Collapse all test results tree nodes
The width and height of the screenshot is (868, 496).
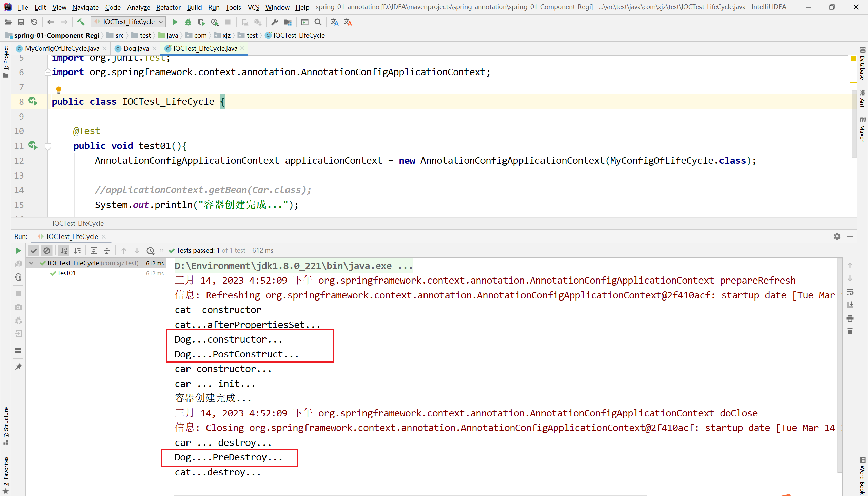pyautogui.click(x=107, y=251)
